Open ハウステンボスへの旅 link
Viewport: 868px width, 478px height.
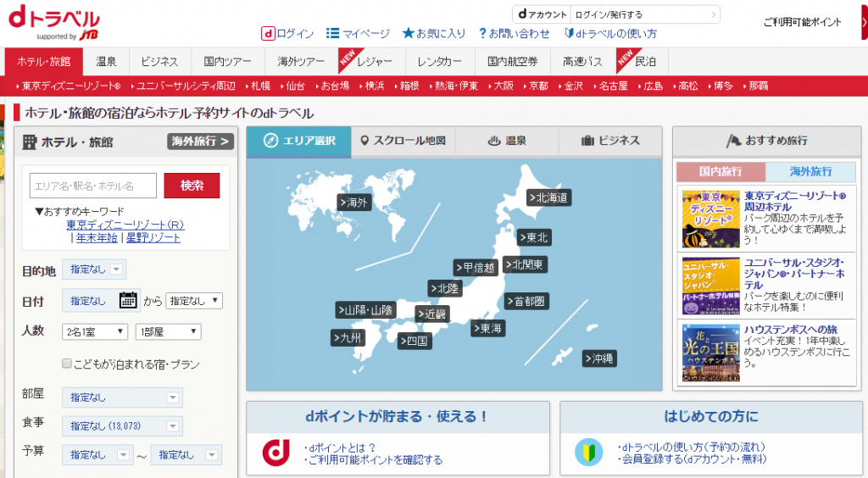pyautogui.click(x=791, y=330)
